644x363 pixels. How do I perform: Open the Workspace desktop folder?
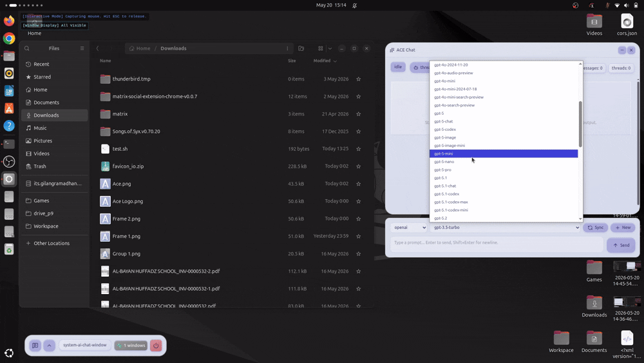tap(561, 342)
